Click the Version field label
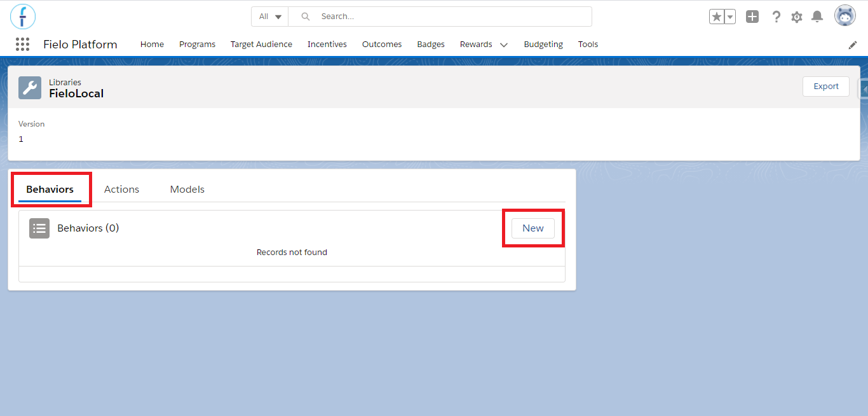The image size is (868, 416). tap(32, 124)
